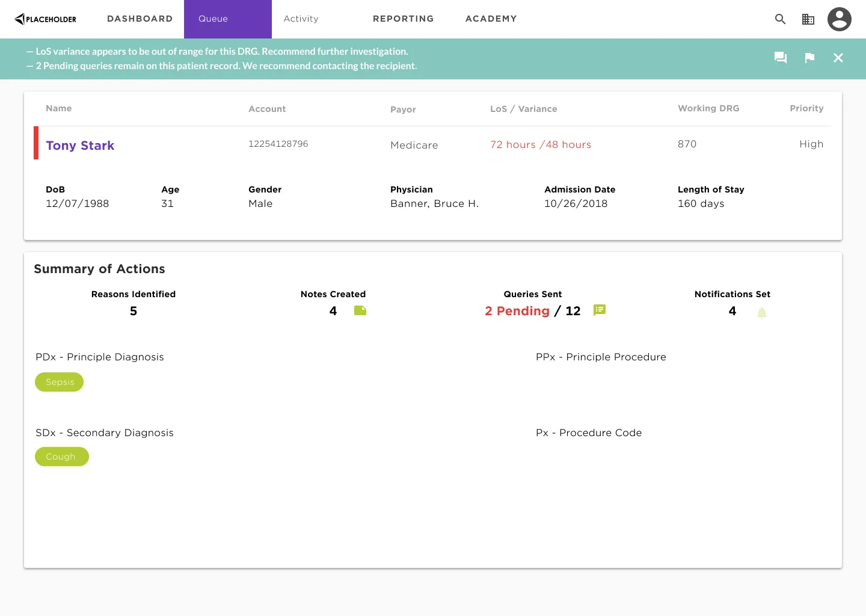
Task: Click the DoB value 12/07/1988
Action: 78,203
